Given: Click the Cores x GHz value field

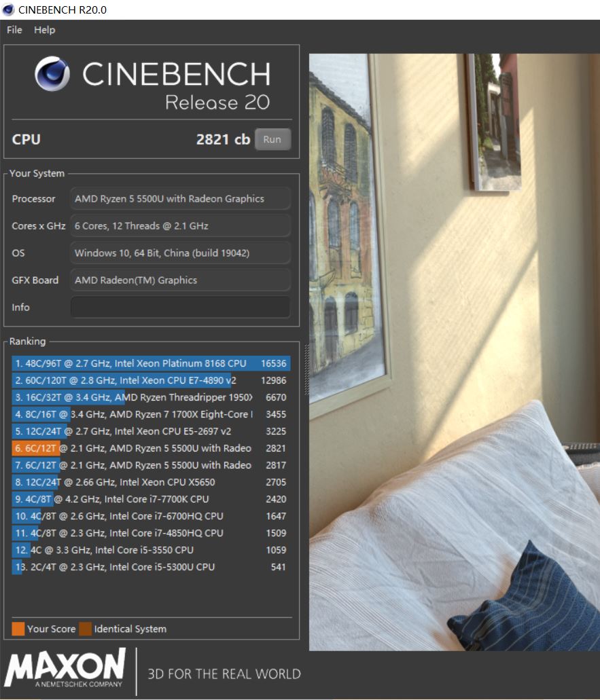Looking at the screenshot, I should pos(180,226).
